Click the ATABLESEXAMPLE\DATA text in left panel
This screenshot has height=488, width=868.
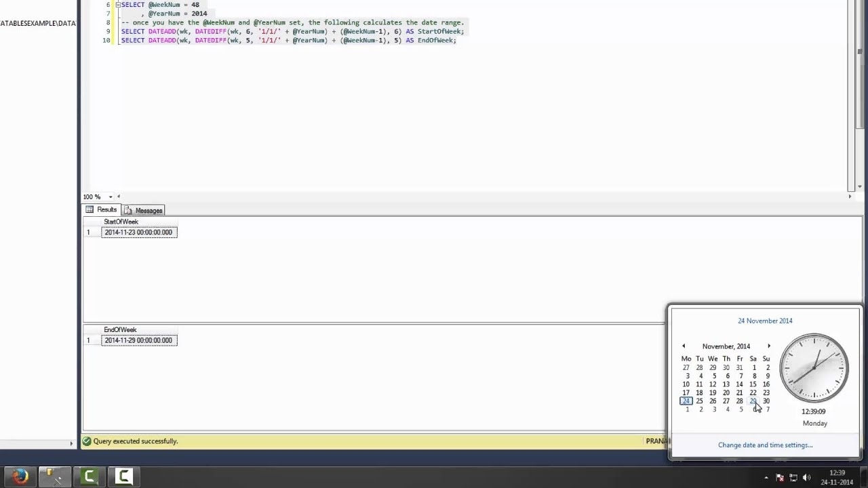pos(38,24)
